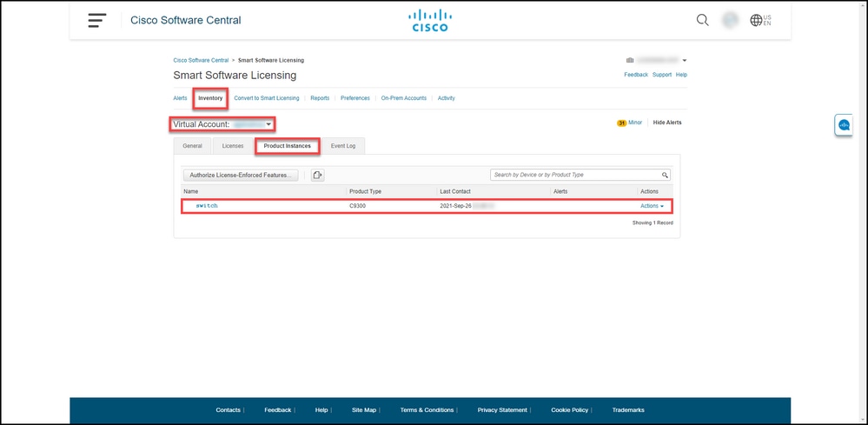This screenshot has width=868, height=425.
Task: Switch to the Licenses tab
Action: (233, 146)
